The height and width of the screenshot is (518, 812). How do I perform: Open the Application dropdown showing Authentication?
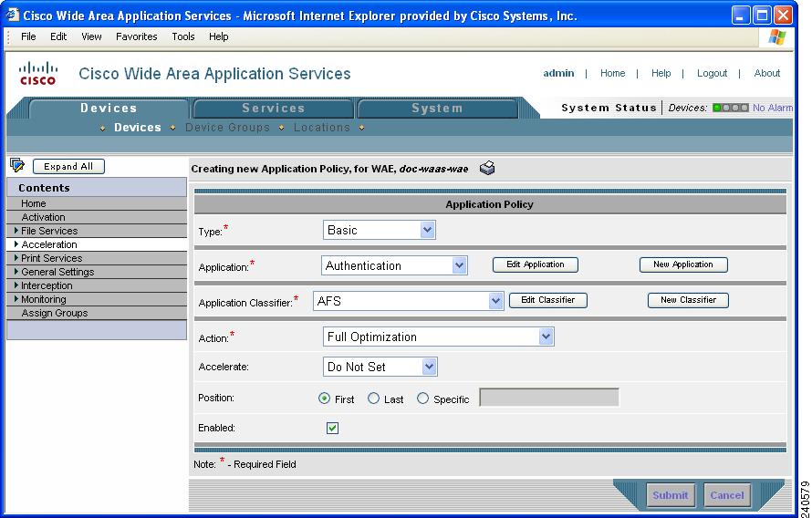coord(394,265)
